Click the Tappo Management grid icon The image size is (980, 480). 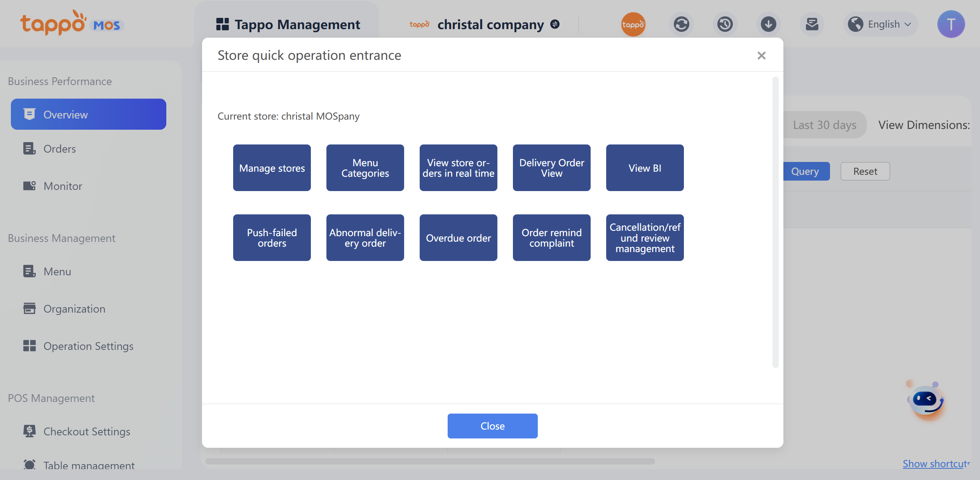(x=222, y=24)
